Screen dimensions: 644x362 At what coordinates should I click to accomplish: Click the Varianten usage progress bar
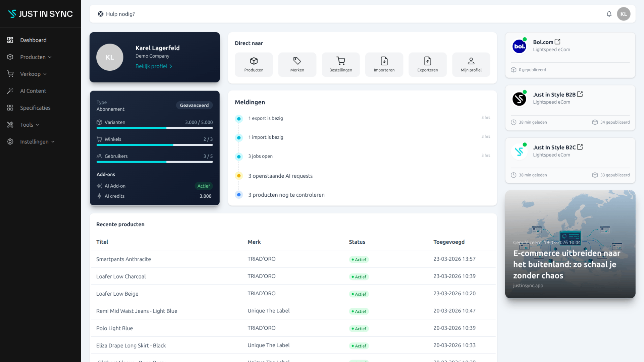click(154, 128)
